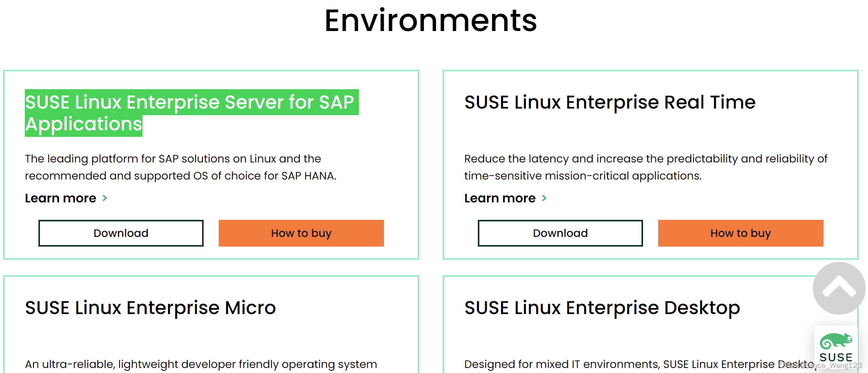Download SUSE Linux Enterprise Server for SAP
The height and width of the screenshot is (373, 868).
click(x=121, y=233)
